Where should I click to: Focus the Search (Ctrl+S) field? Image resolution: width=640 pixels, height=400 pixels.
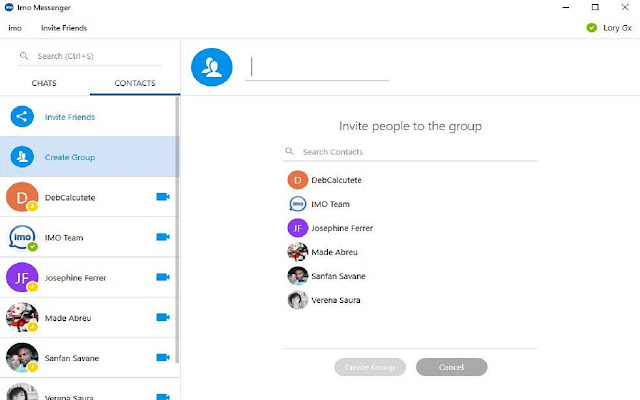pyautogui.click(x=90, y=56)
